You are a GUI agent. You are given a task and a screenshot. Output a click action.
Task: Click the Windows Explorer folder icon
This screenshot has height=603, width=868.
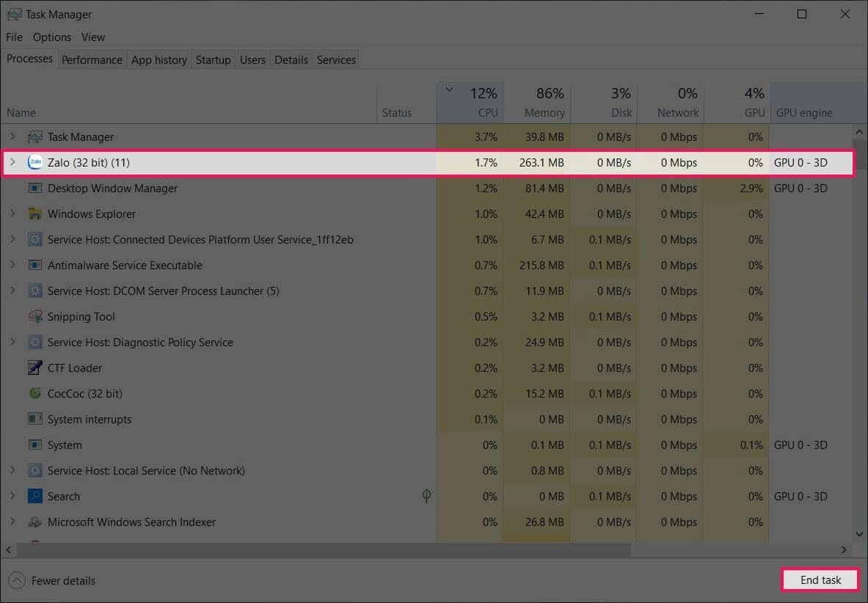(x=35, y=213)
